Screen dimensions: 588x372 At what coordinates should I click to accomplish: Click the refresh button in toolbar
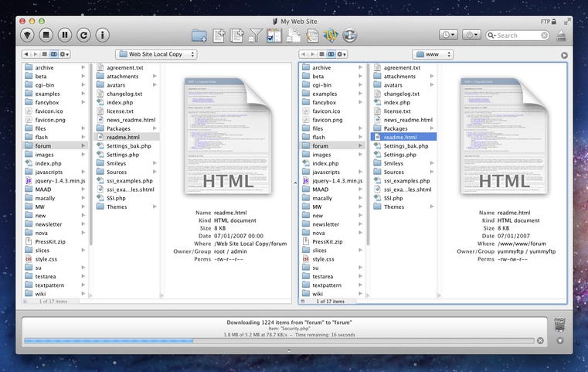click(x=83, y=35)
